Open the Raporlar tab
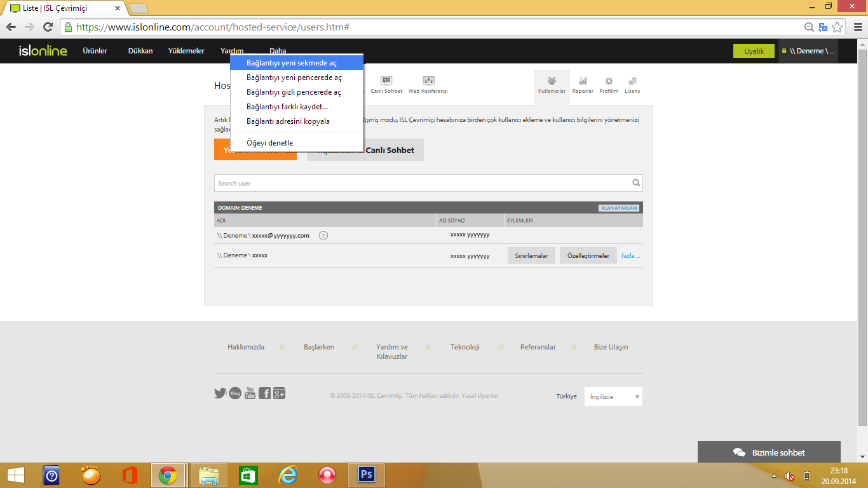Screen dimensions: 868x488 583,85
